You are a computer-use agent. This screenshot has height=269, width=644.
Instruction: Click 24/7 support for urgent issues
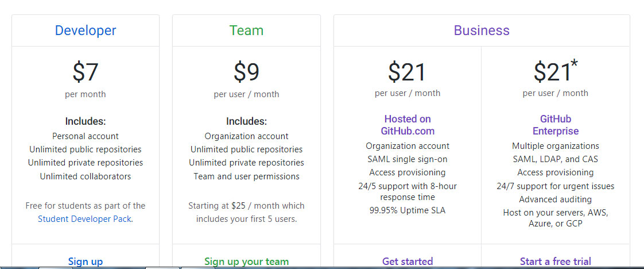(x=555, y=186)
